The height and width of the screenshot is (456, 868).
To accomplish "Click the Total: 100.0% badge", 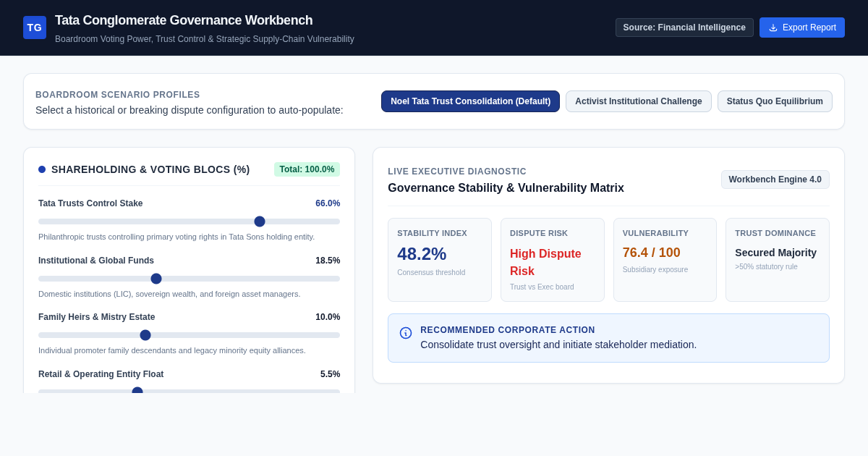I will tap(307, 169).
